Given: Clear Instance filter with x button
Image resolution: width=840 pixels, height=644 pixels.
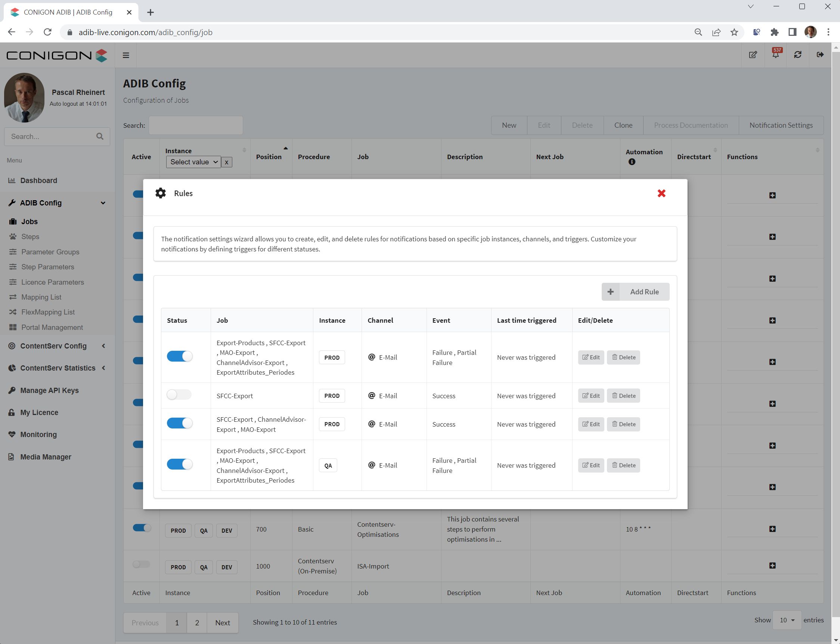Looking at the screenshot, I should [x=226, y=162].
